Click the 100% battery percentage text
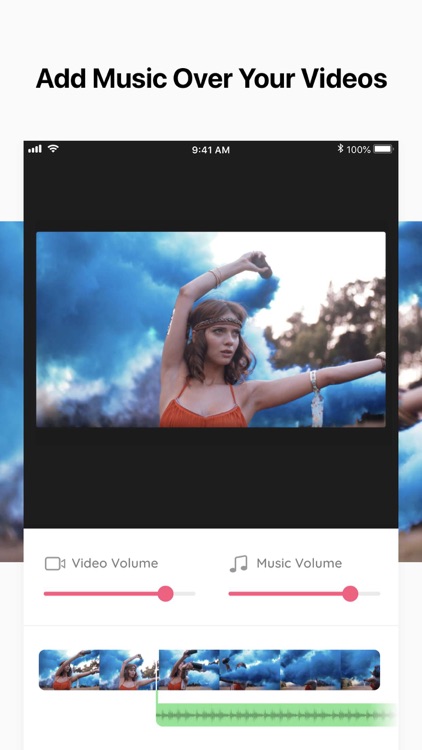This screenshot has width=422, height=750. (x=358, y=150)
